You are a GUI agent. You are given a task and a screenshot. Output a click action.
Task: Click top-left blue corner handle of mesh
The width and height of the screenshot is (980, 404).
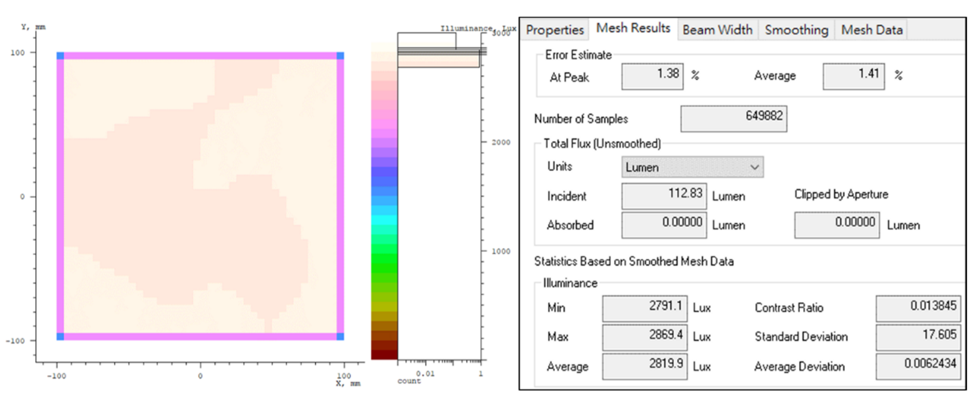point(60,56)
